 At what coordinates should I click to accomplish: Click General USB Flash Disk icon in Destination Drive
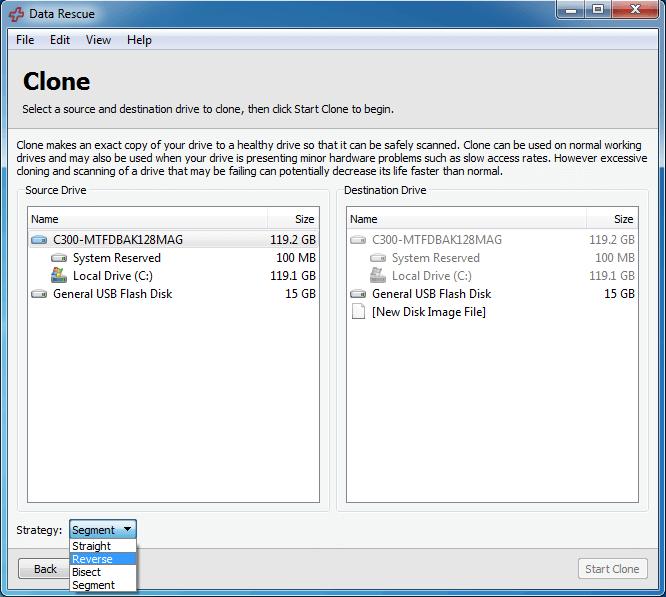[x=358, y=294]
